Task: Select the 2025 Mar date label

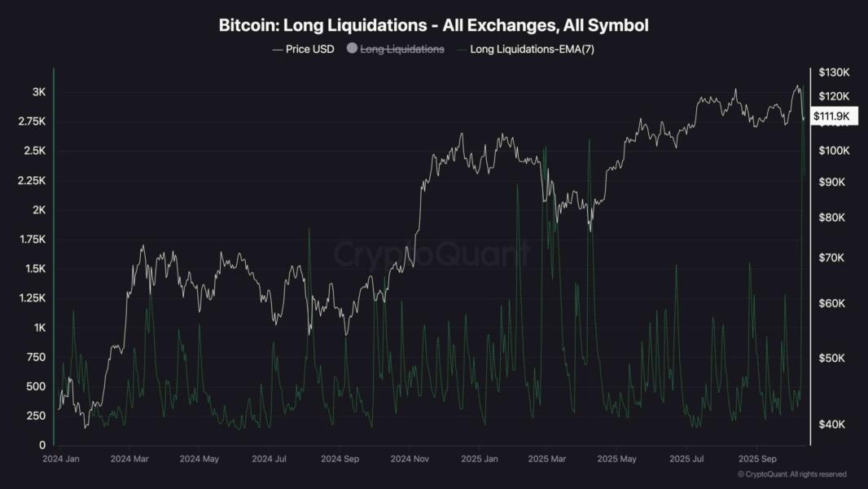Action: (547, 459)
